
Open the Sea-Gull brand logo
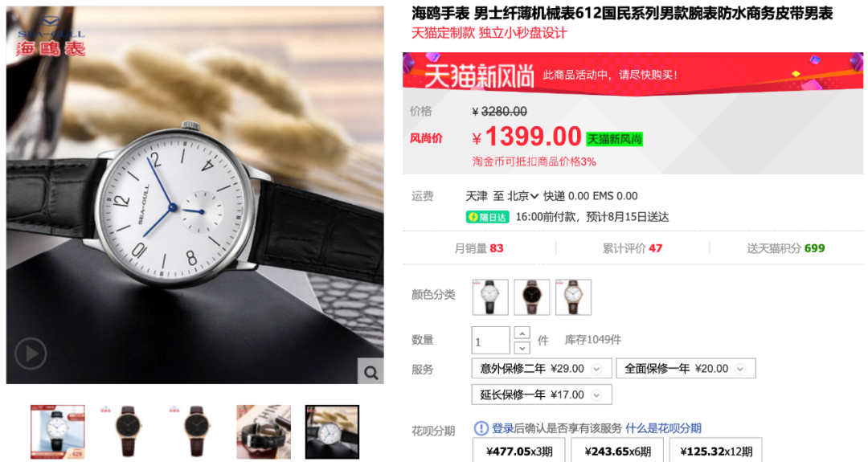51,36
